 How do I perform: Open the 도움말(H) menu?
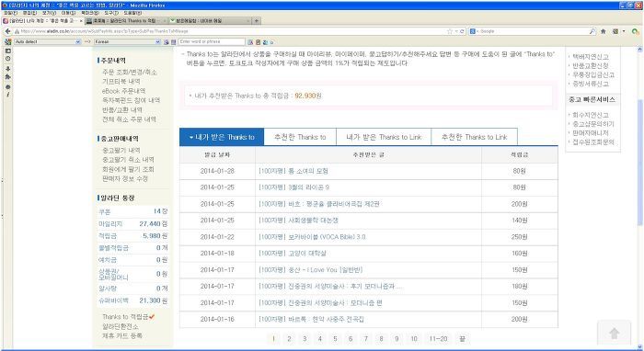pos(132,13)
